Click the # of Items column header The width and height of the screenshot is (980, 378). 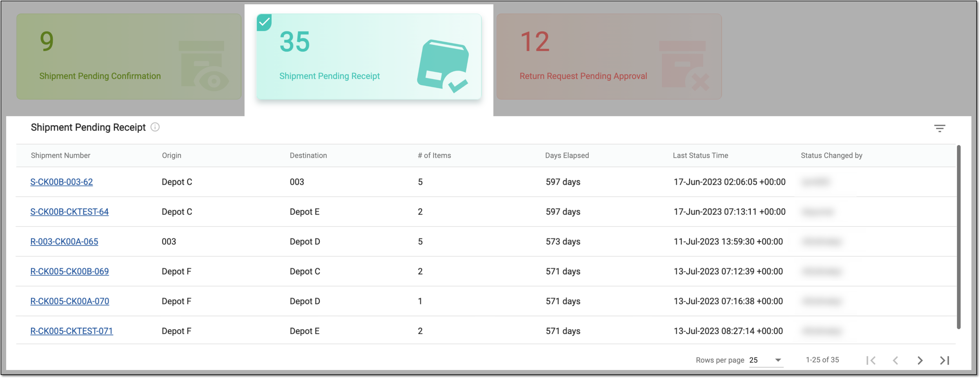click(x=434, y=155)
